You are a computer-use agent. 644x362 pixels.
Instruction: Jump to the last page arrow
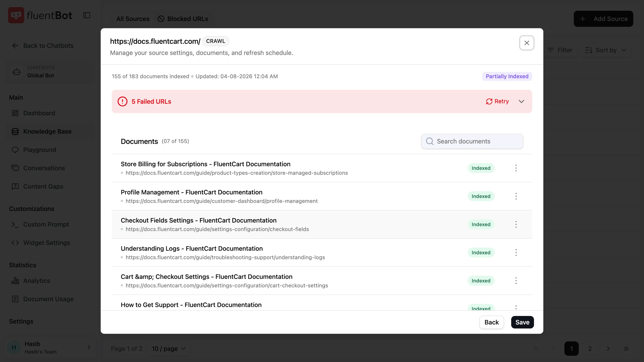click(x=626, y=349)
